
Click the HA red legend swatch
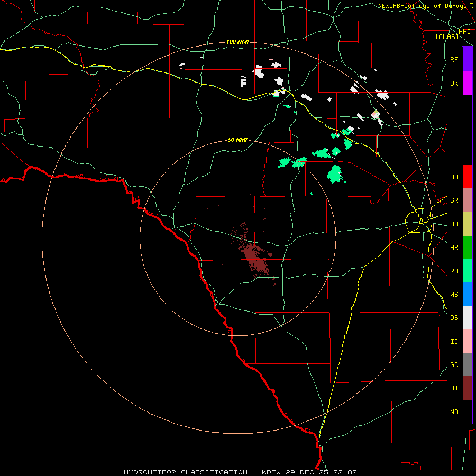(x=467, y=177)
